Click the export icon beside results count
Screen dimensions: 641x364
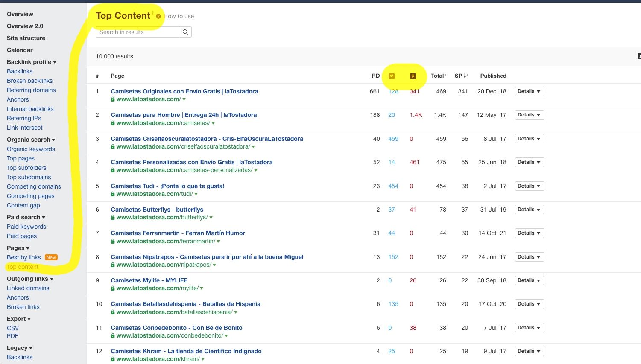[x=639, y=56]
